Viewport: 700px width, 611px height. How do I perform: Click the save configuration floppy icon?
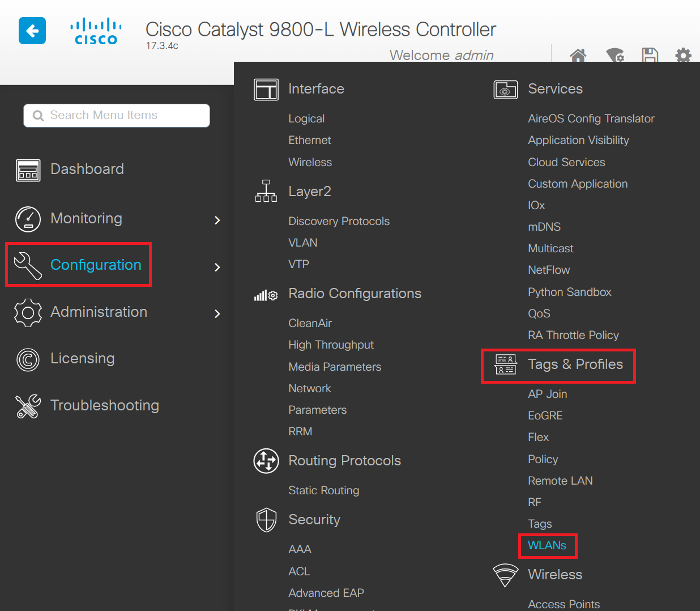click(x=650, y=55)
